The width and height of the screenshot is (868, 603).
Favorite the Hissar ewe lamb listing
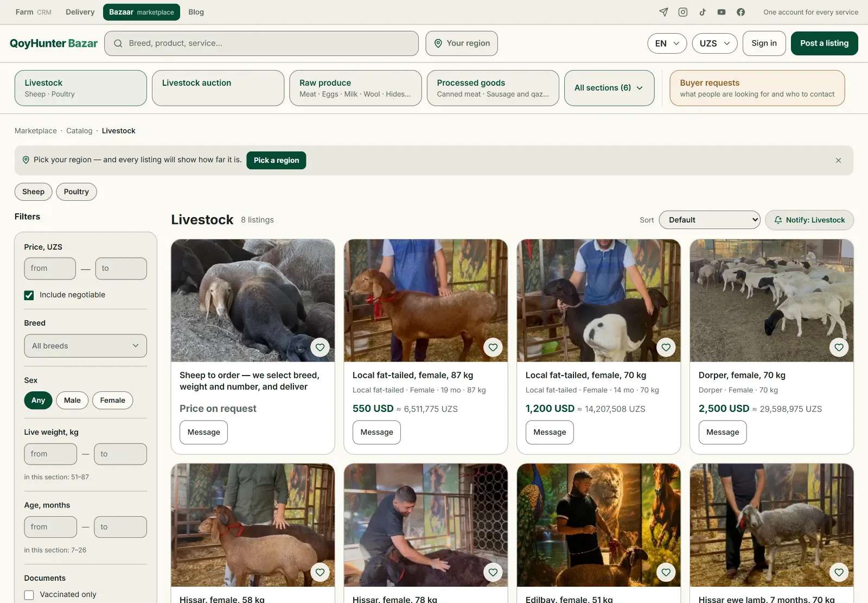click(839, 572)
